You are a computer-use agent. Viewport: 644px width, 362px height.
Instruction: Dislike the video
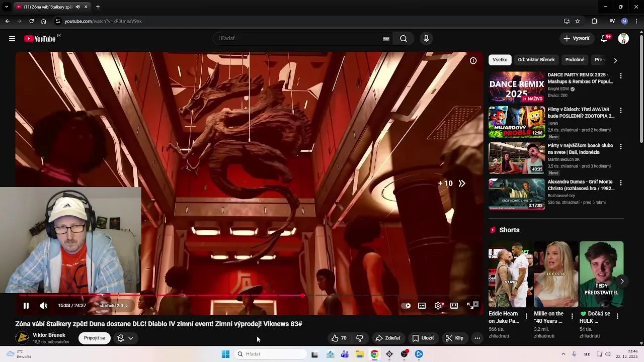(360, 338)
